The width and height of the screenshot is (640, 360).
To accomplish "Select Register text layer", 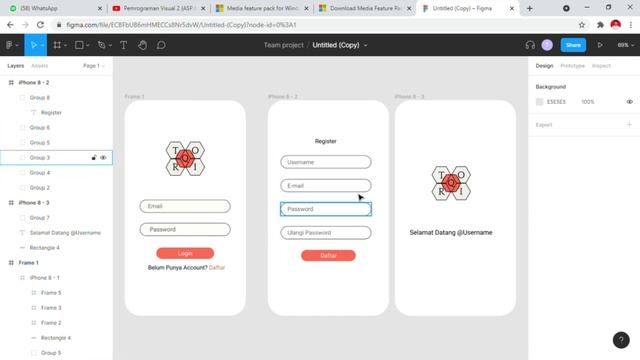I will 56,113.
